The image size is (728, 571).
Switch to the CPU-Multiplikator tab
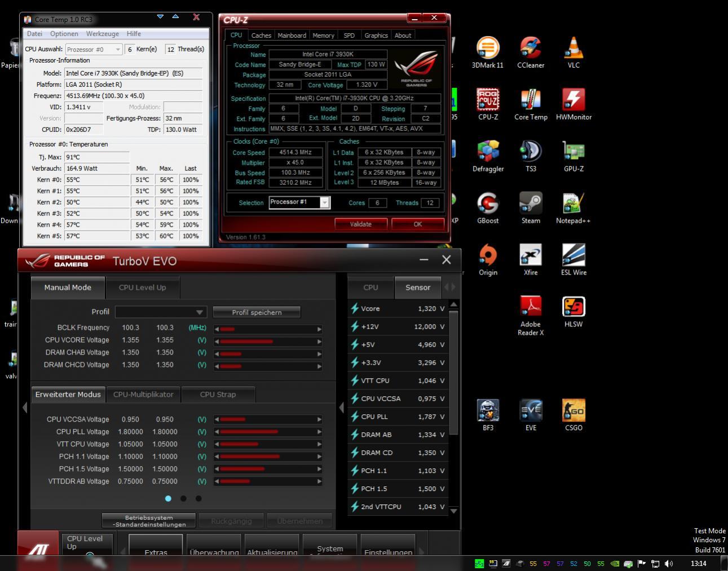coord(143,395)
